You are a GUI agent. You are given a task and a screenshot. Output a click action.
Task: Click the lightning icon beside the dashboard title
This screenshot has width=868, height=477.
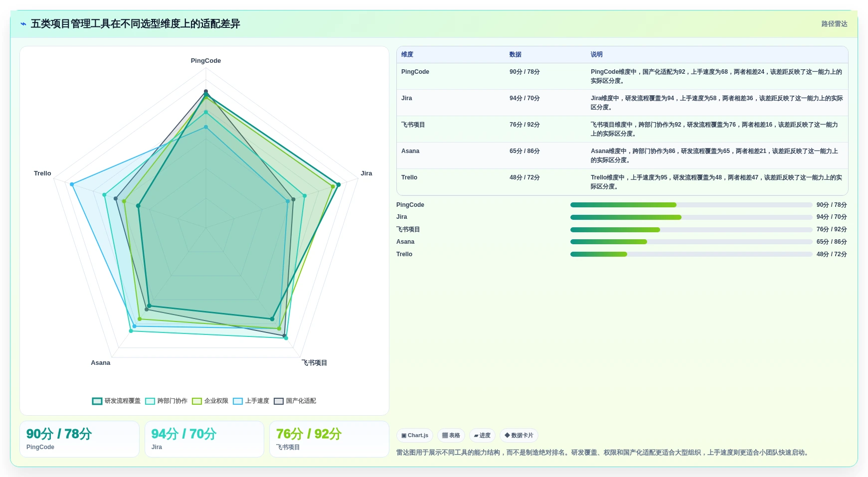click(23, 24)
